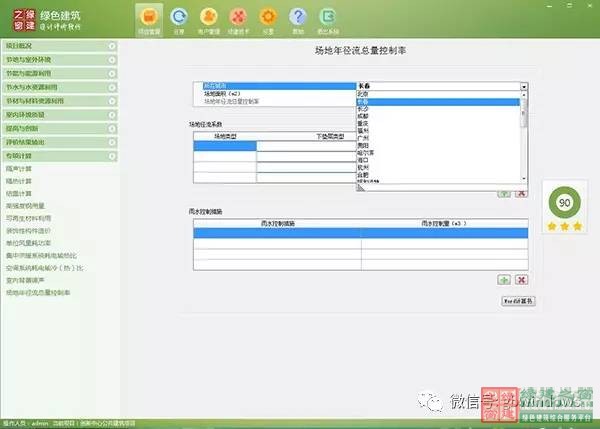Click the 项目管理 toolbar icon
This screenshot has height=429, width=600.
(x=149, y=18)
